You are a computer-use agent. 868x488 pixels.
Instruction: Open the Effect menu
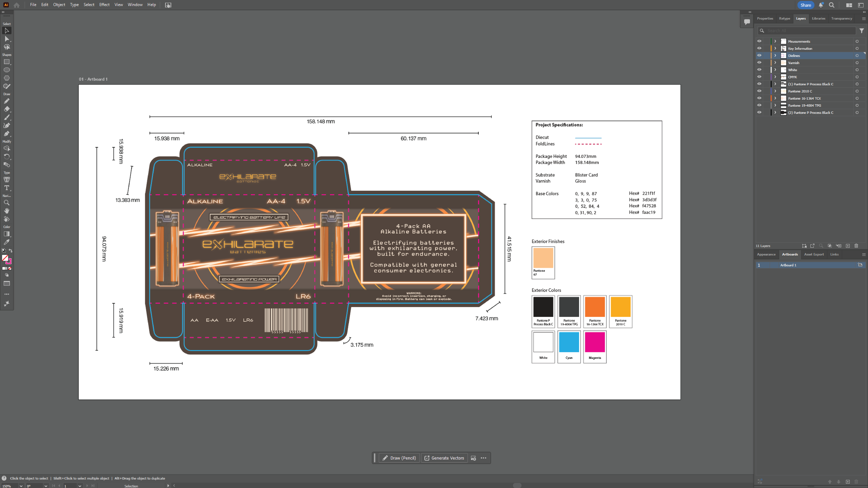pos(104,5)
